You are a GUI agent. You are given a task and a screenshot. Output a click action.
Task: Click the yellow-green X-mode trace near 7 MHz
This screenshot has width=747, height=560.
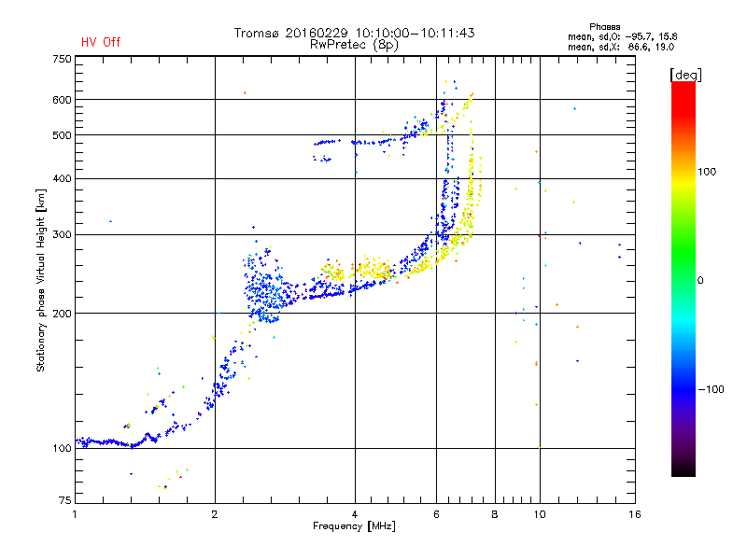[x=471, y=190]
